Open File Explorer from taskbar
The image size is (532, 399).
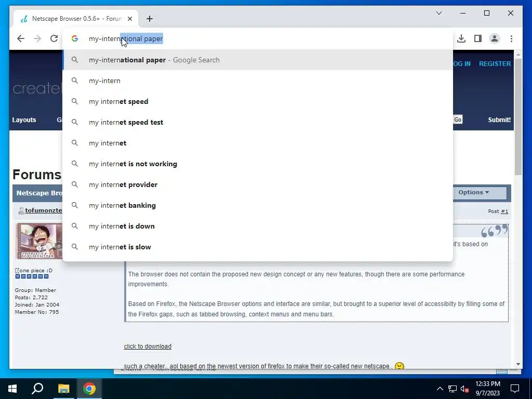click(x=63, y=389)
